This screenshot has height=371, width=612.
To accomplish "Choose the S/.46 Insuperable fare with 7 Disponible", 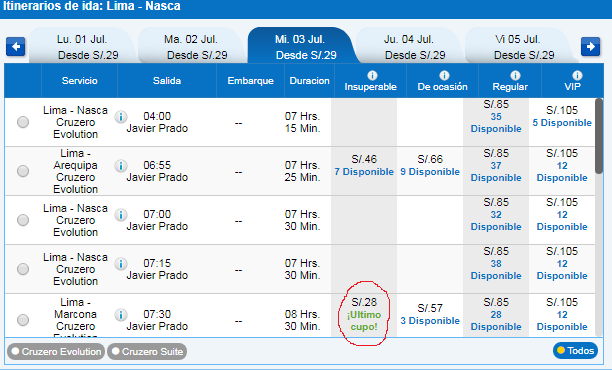I will 364,165.
